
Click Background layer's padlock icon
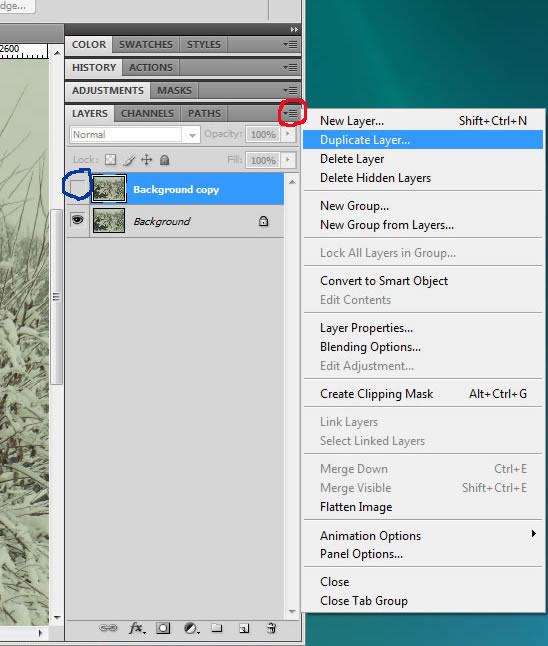(263, 221)
